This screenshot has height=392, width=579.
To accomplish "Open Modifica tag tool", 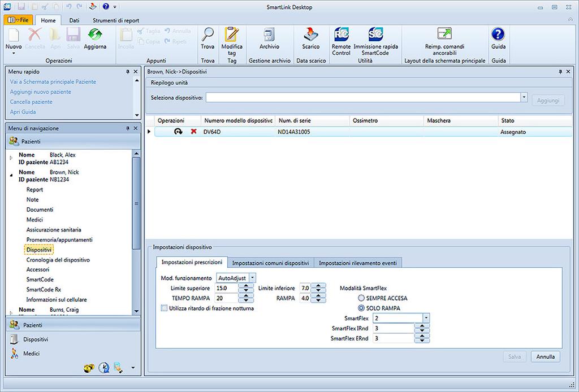I will [231, 34].
